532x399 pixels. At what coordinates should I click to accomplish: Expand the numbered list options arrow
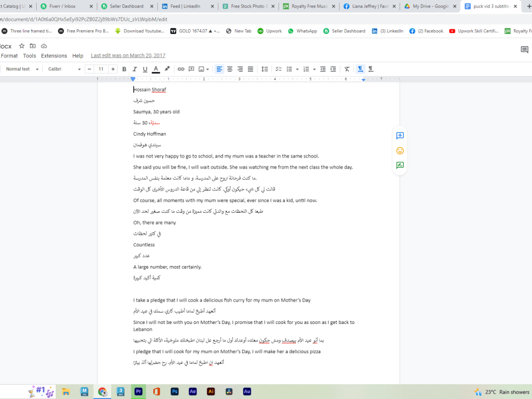point(314,69)
